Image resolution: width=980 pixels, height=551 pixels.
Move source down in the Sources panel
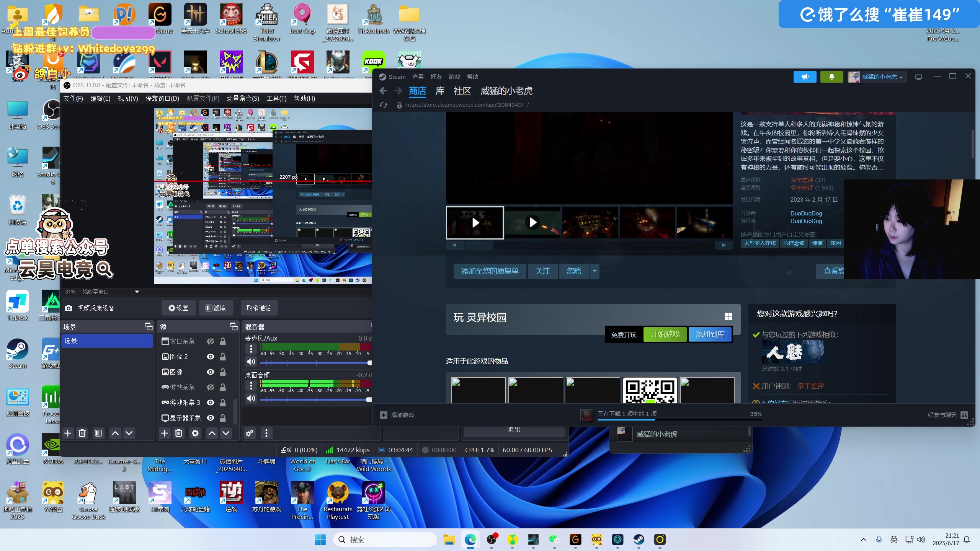226,433
